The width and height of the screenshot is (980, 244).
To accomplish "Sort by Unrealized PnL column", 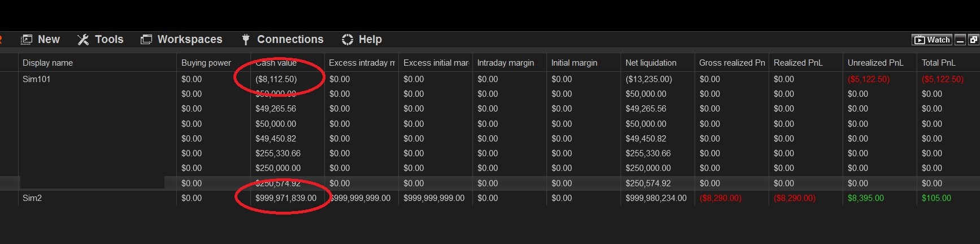I will 875,63.
